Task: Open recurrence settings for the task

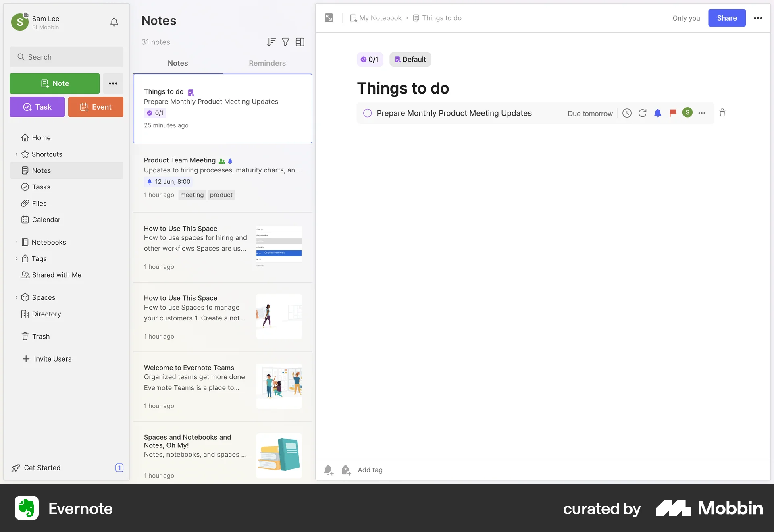Action: pos(643,113)
